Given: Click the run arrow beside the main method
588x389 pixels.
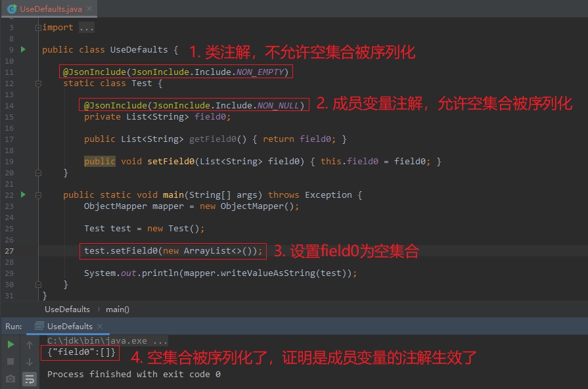Looking at the screenshot, I should click(x=23, y=194).
